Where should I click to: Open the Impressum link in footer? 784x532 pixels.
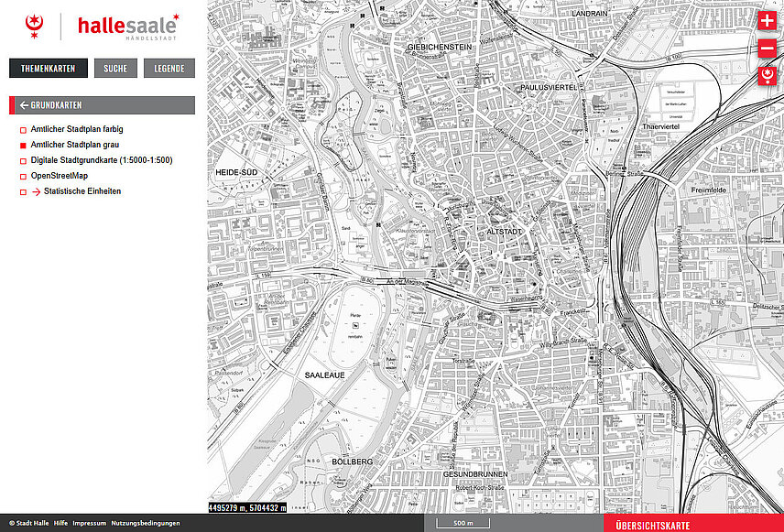[x=89, y=524]
